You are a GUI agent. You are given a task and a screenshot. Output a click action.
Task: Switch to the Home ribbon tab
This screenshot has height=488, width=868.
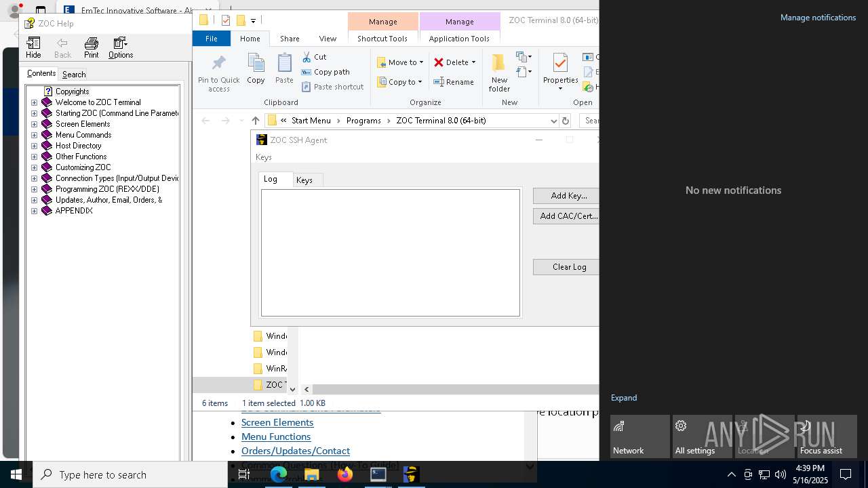pos(250,39)
